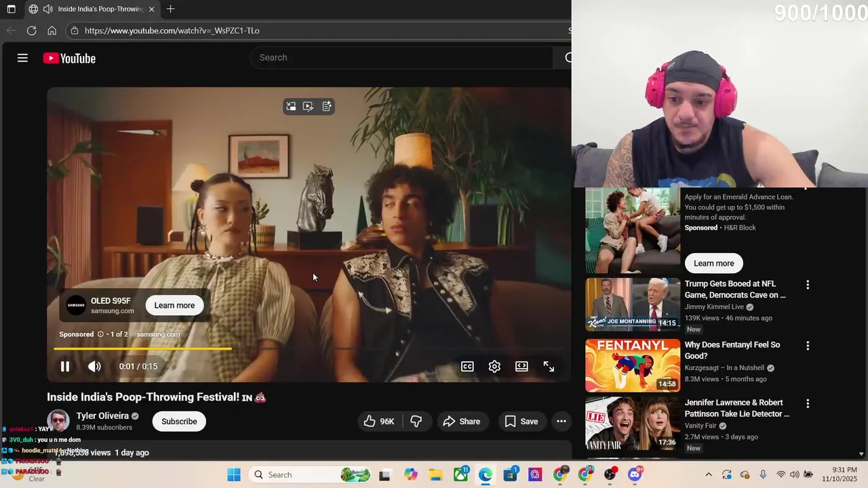The height and width of the screenshot is (488, 868).
Task: Click the video enhance icon in hover toolbar
Action: [309, 106]
